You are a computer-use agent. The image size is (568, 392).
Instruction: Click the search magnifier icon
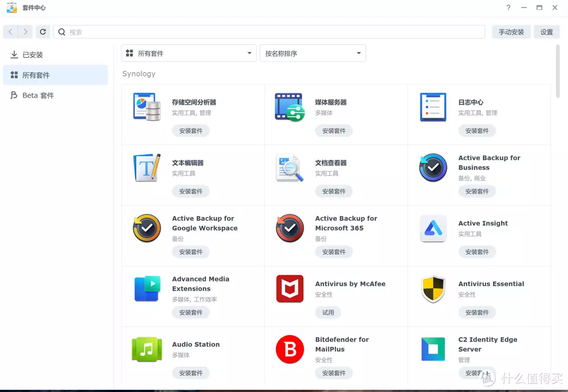point(62,32)
